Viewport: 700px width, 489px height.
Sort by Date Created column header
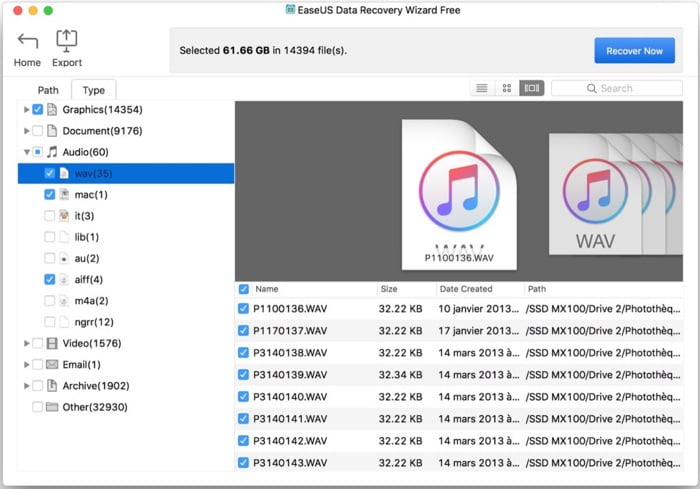click(480, 289)
